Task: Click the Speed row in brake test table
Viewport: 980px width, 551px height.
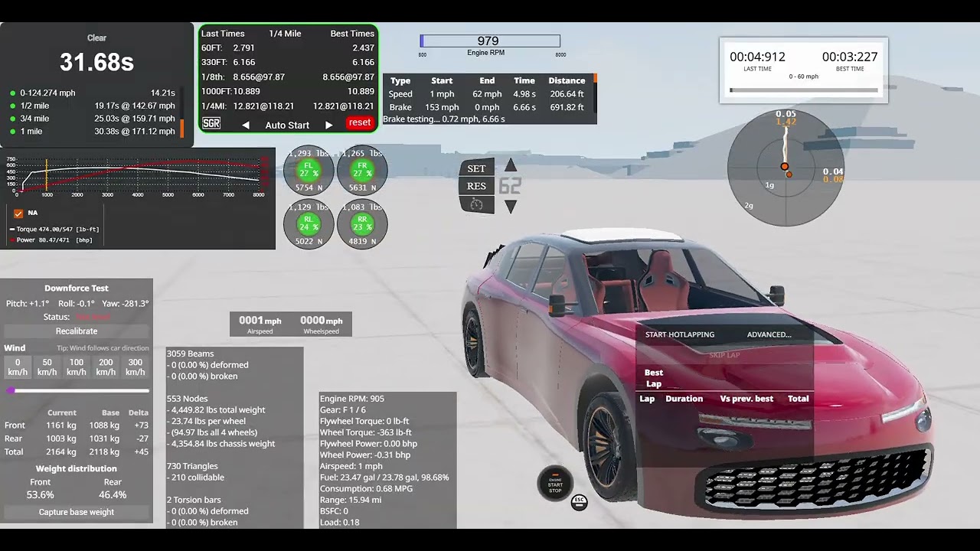Action: pos(488,94)
